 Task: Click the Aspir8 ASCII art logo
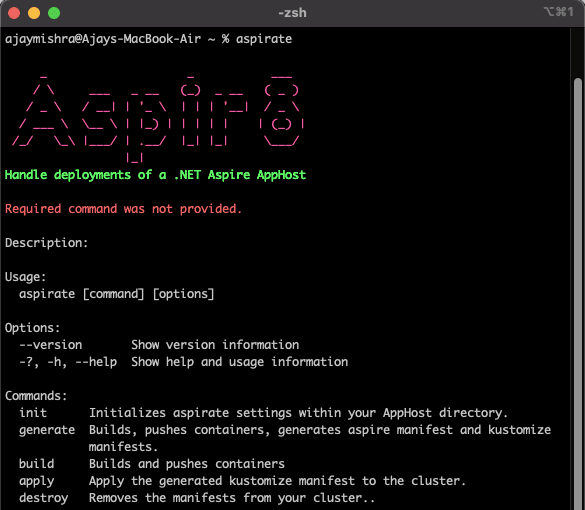158,118
